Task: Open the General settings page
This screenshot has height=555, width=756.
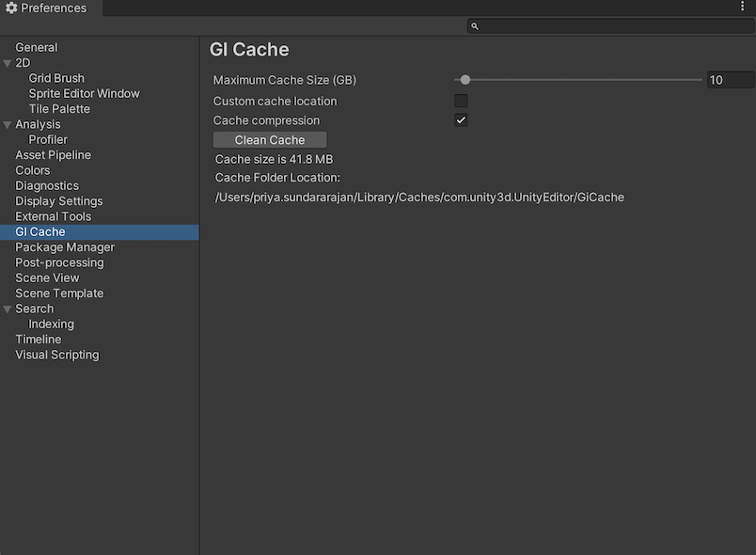Action: pos(37,46)
